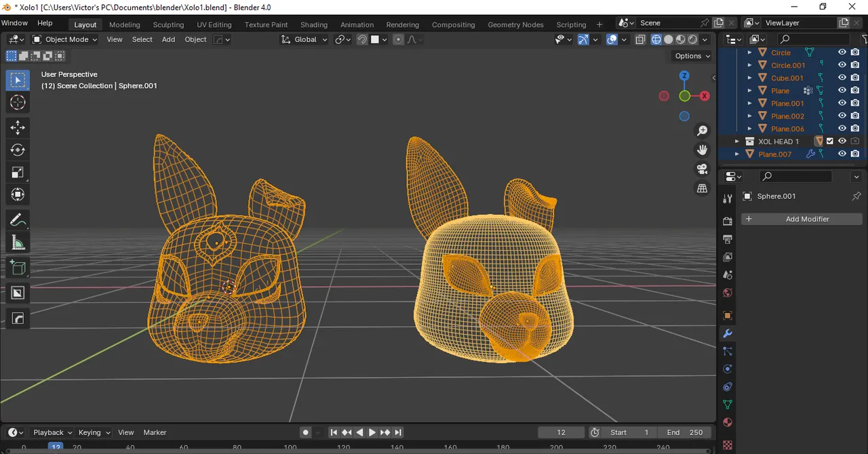Switch to the UV Editing tab
Viewport: 868px width, 454px height.
pos(214,24)
